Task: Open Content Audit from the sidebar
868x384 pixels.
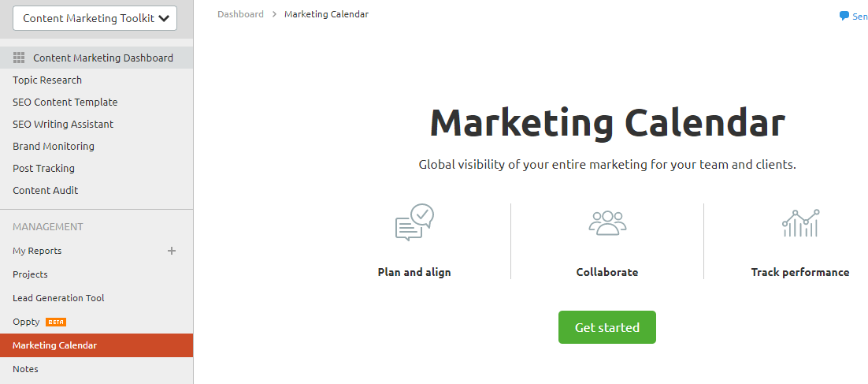Action: click(46, 190)
